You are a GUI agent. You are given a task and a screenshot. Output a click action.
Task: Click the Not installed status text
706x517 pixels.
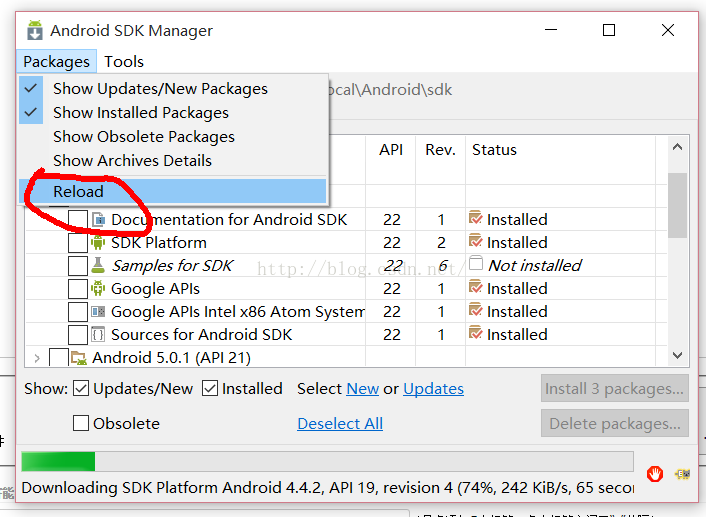tap(534, 266)
